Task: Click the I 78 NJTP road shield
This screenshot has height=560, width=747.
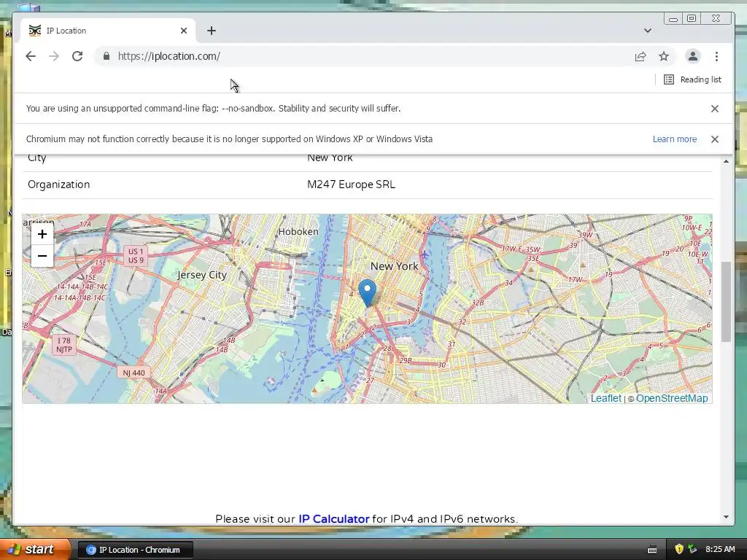Action: [64, 345]
